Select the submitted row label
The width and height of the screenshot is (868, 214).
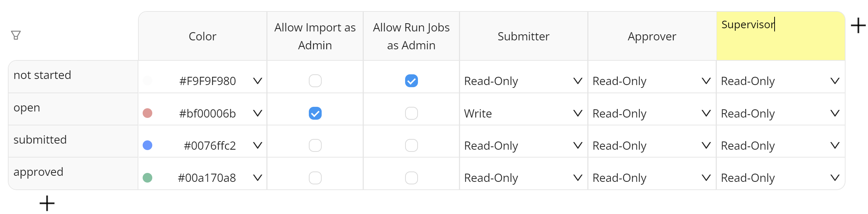tap(40, 140)
